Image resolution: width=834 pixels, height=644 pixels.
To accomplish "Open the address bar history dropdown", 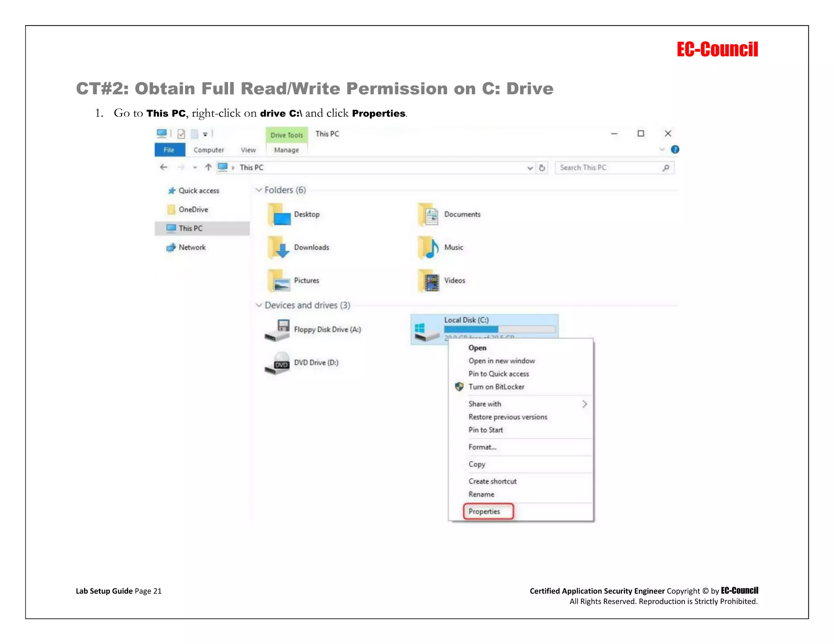I will click(x=530, y=168).
